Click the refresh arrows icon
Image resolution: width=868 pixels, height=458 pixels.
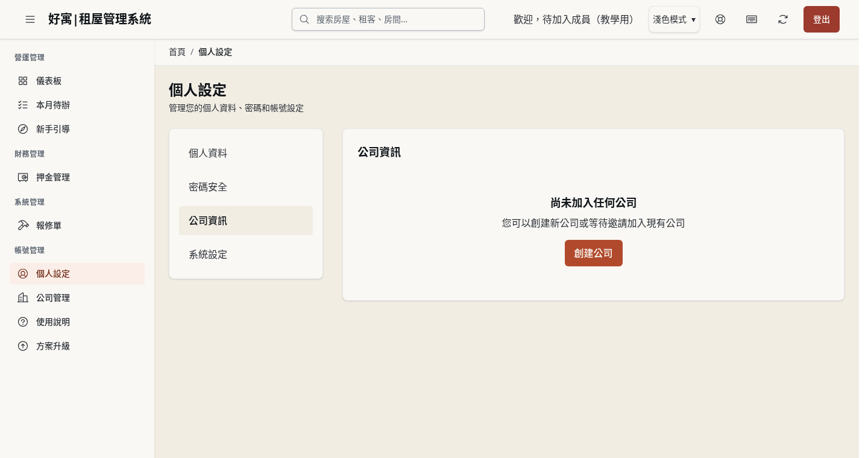point(783,19)
